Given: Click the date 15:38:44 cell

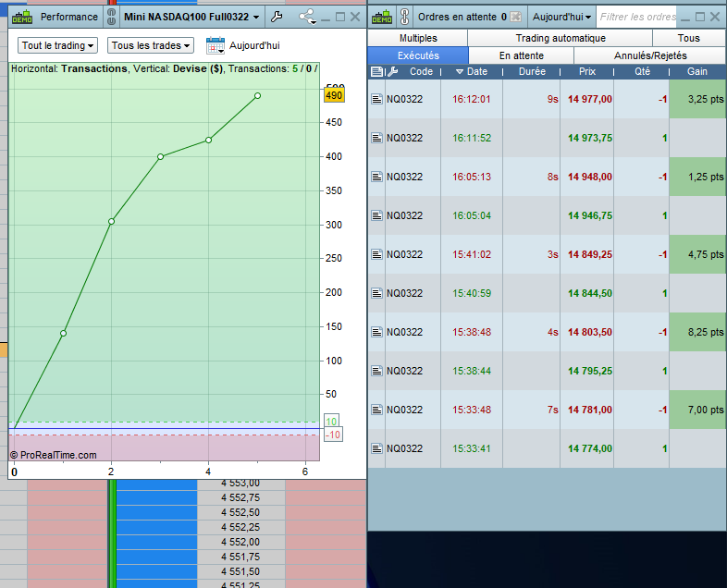Looking at the screenshot, I should pyautogui.click(x=472, y=371).
